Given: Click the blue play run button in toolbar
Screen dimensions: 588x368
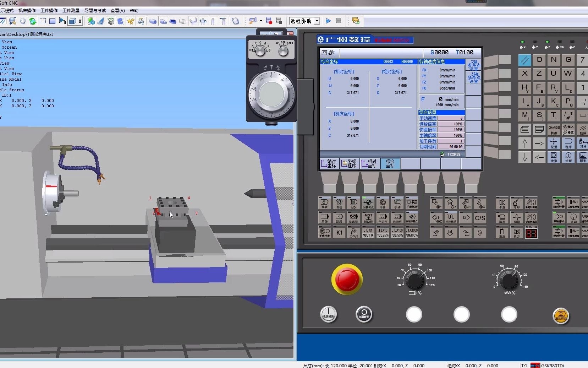Looking at the screenshot, I should tap(329, 21).
